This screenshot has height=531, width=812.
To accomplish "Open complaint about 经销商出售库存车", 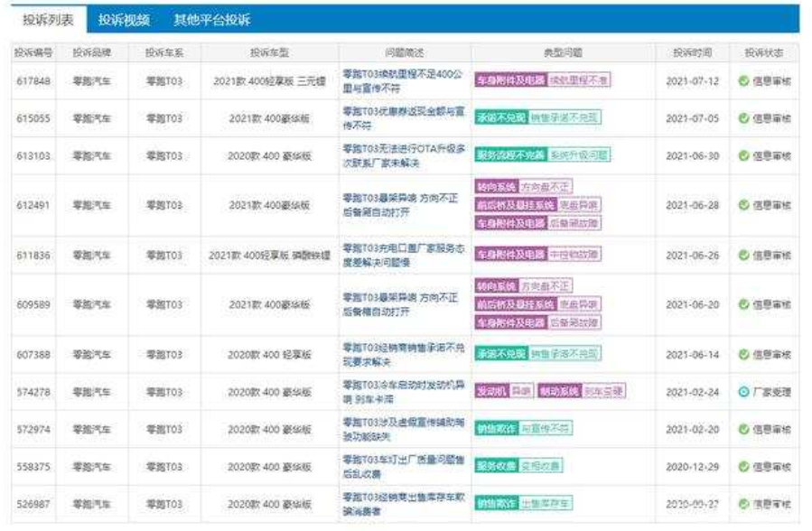I will pos(404,504).
